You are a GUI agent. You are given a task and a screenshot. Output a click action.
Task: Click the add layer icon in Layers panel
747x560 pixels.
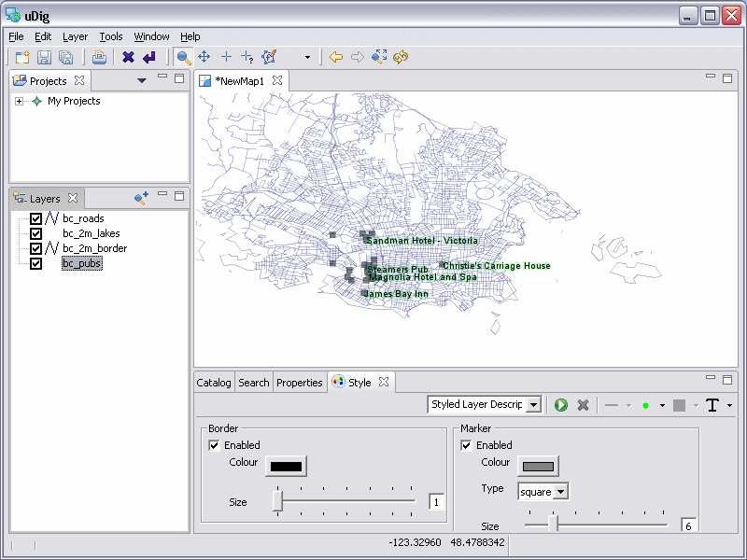coord(141,198)
